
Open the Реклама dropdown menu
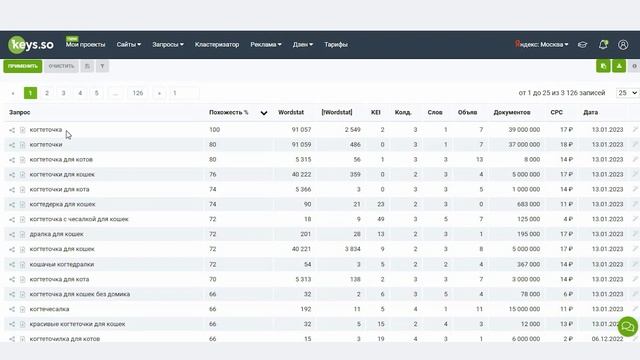(x=266, y=44)
